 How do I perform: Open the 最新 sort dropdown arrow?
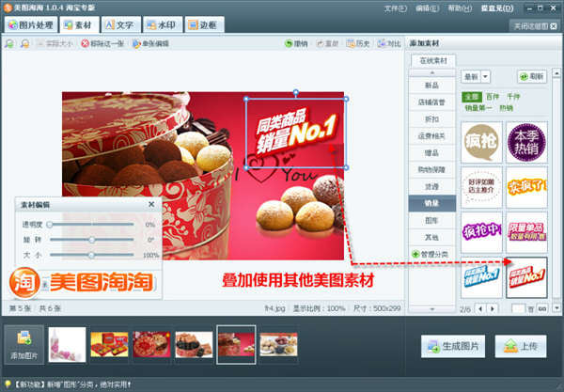click(485, 76)
